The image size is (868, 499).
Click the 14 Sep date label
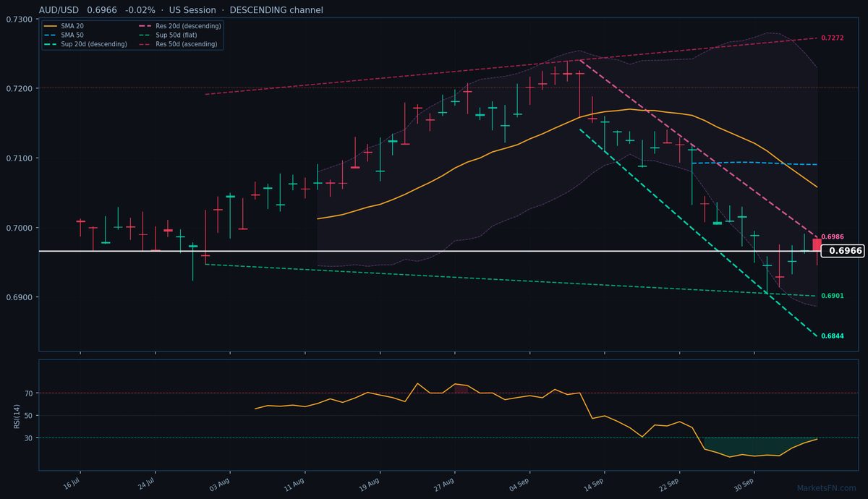[595, 484]
